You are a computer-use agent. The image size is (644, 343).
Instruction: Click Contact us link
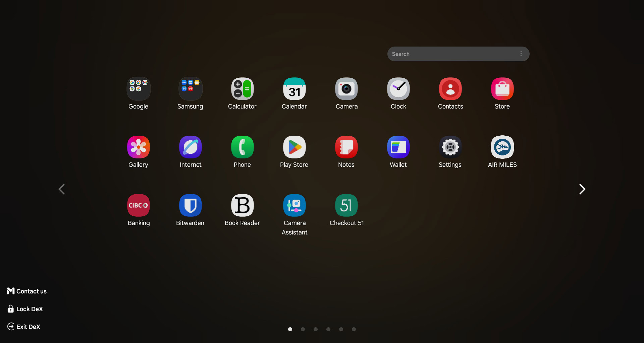tap(27, 291)
